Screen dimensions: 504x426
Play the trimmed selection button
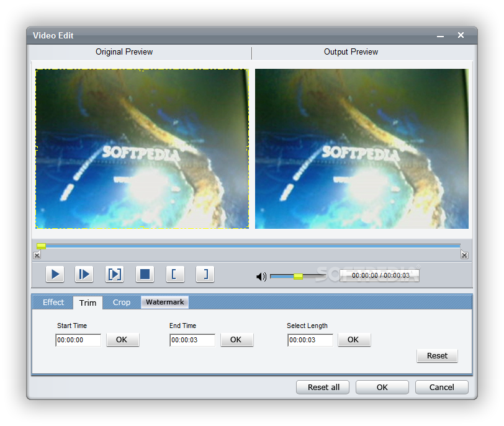click(x=114, y=274)
